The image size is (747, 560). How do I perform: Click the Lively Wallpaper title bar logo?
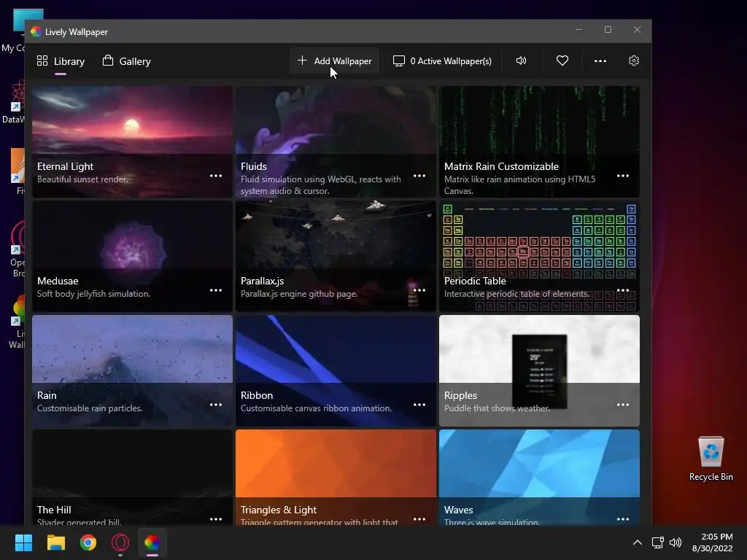(x=36, y=32)
